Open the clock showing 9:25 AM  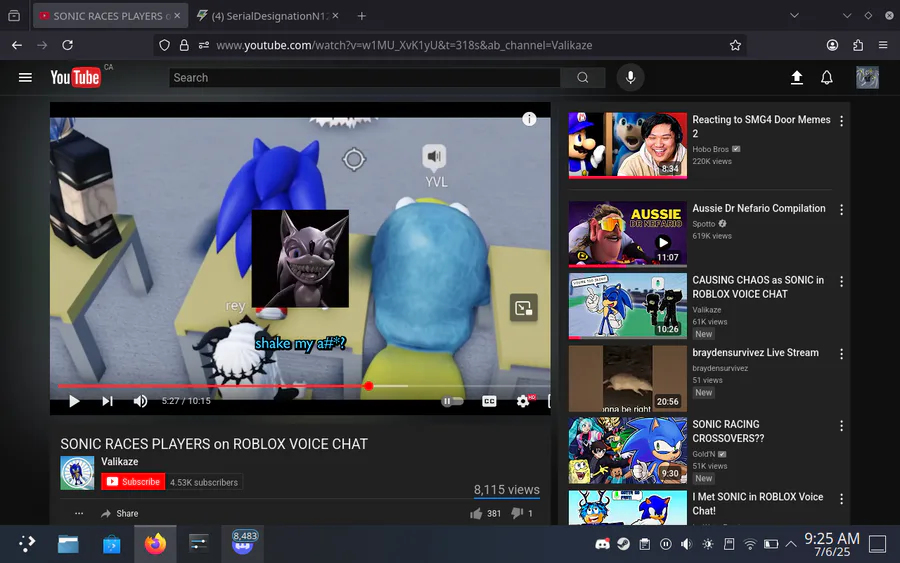click(832, 543)
